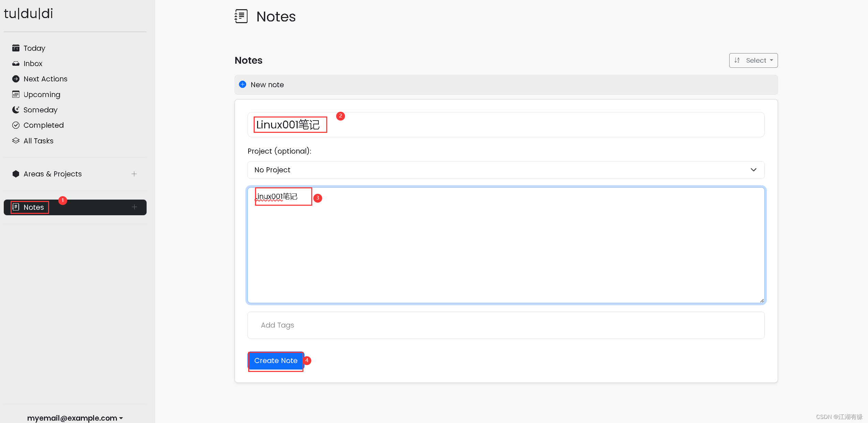This screenshot has height=423, width=868.
Task: Add new area or project plus icon
Action: point(134,174)
